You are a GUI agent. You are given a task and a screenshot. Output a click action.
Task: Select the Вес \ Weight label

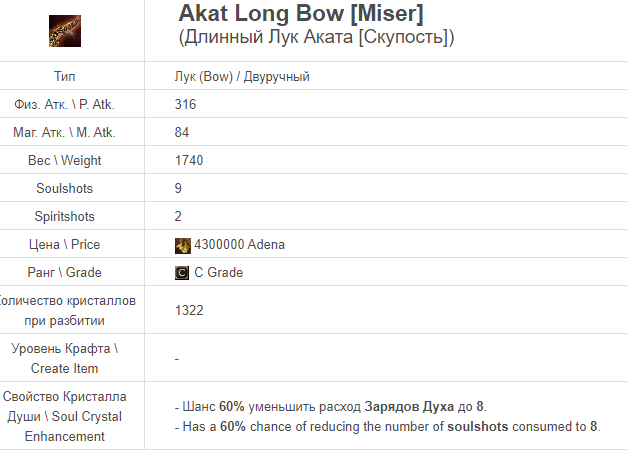[x=64, y=160]
